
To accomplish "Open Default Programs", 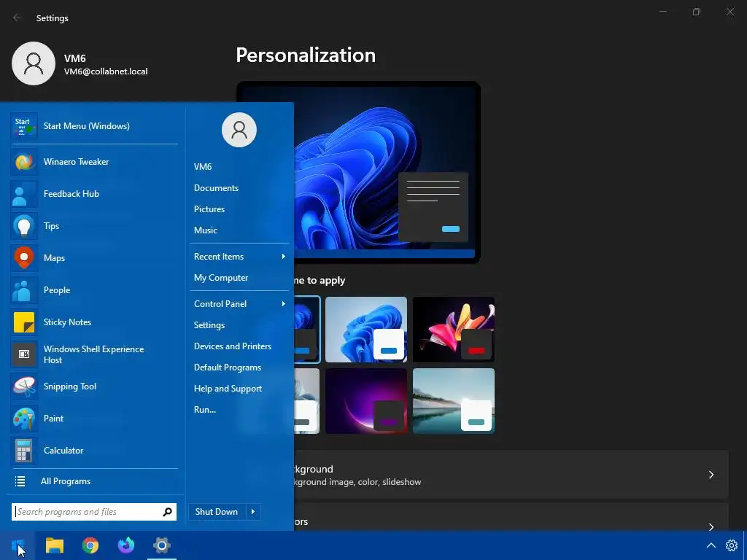I will point(228,367).
